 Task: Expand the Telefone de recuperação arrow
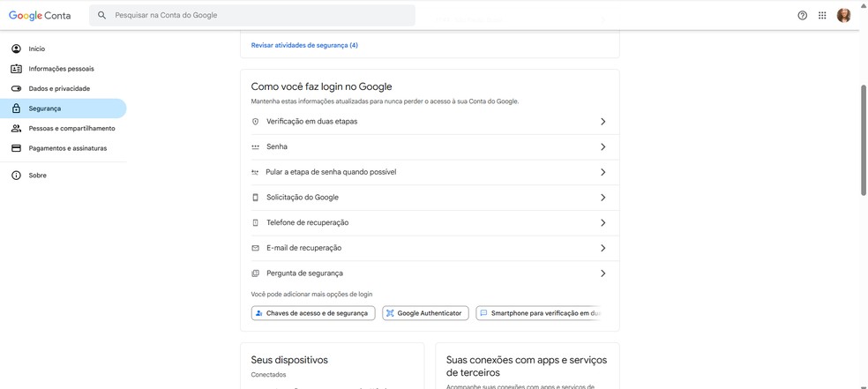[x=602, y=223]
